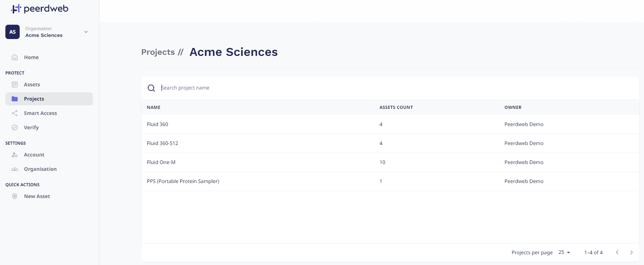Screen dimensions: 644x265
Task: Open Account settings label
Action: (x=34, y=155)
